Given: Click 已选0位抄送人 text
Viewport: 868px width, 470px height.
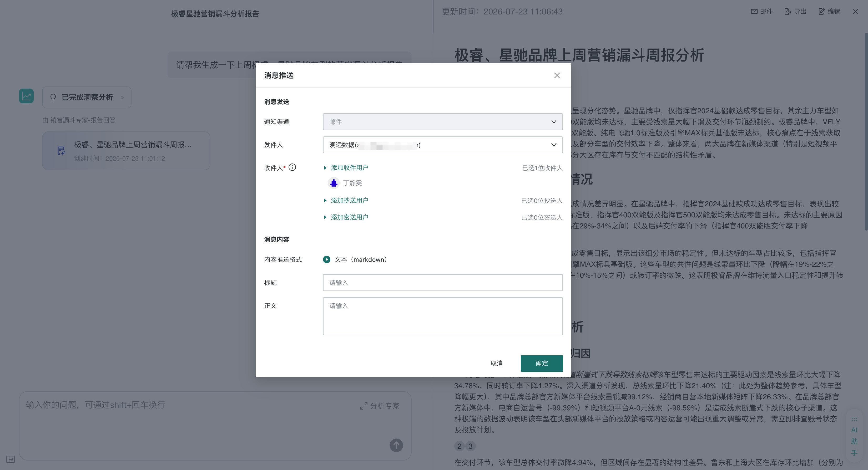Looking at the screenshot, I should pos(542,201).
